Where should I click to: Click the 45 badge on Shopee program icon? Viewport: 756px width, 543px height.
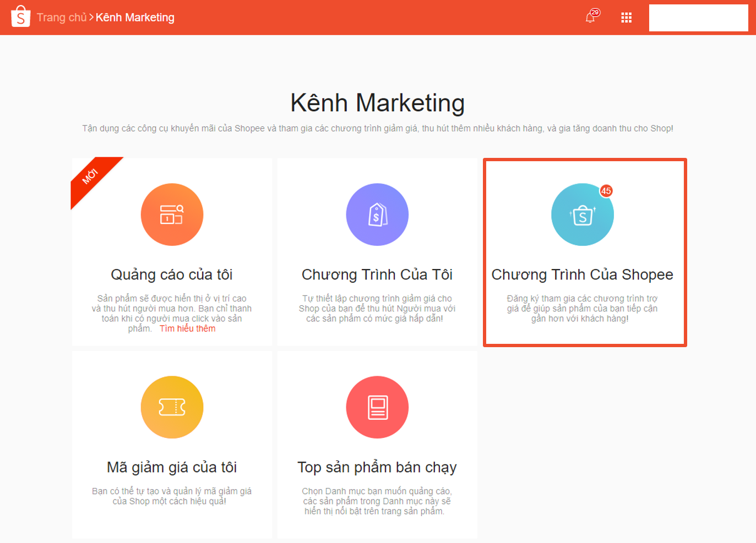(606, 191)
